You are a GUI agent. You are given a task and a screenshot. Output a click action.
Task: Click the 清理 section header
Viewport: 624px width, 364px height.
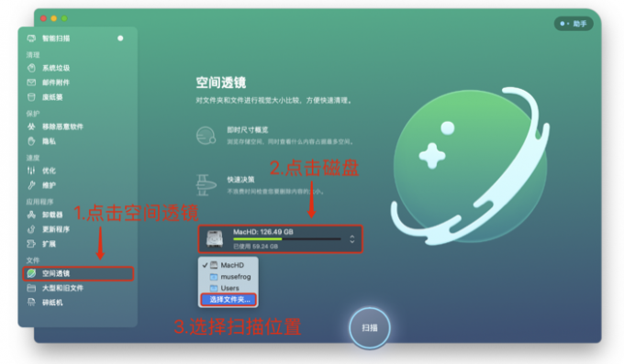(33, 55)
